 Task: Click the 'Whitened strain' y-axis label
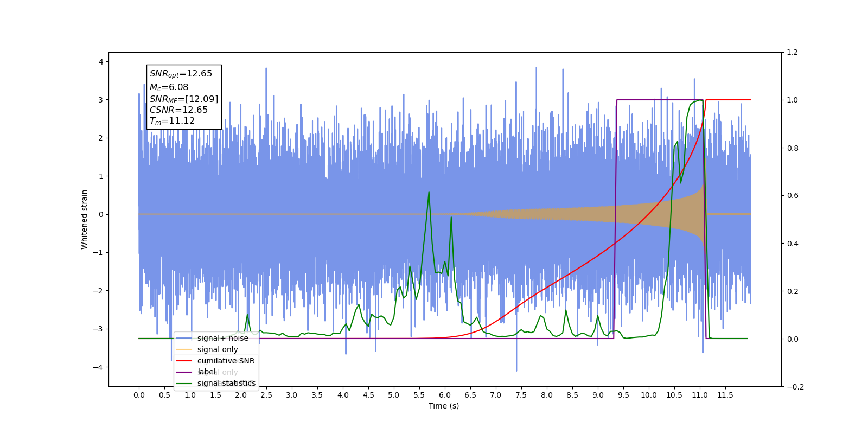pos(84,219)
